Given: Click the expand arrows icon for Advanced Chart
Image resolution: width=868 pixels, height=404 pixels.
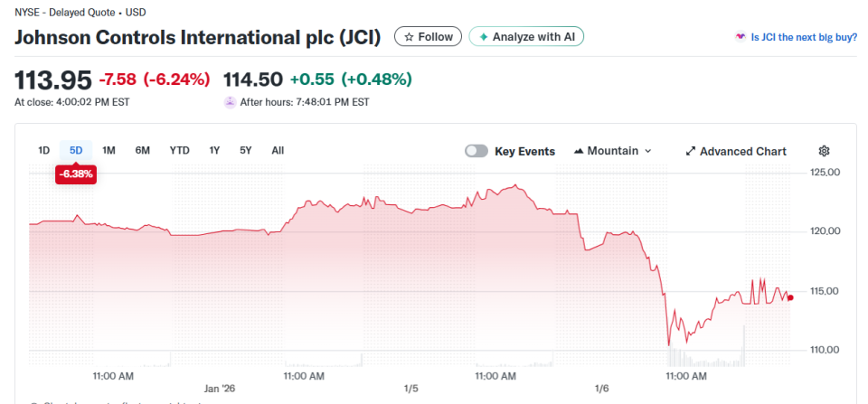Looking at the screenshot, I should 690,151.
